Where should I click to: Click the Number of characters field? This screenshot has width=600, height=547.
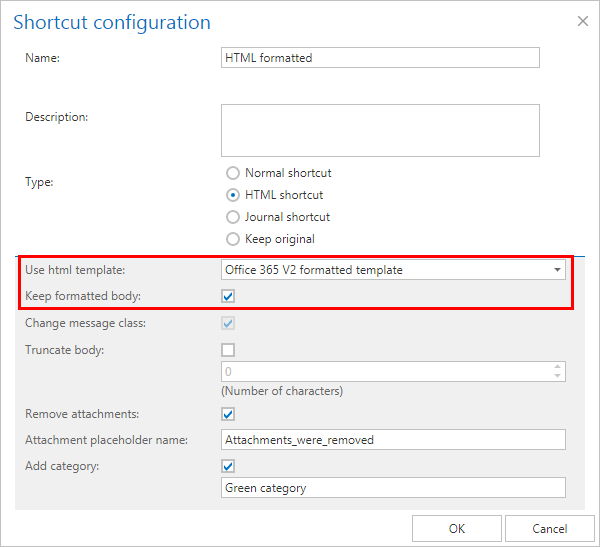(385, 372)
